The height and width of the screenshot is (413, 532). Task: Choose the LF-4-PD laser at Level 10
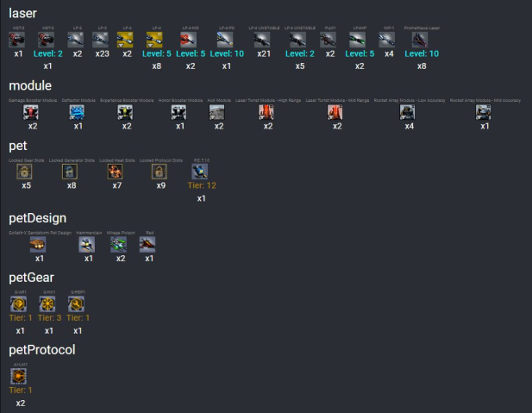pos(225,40)
